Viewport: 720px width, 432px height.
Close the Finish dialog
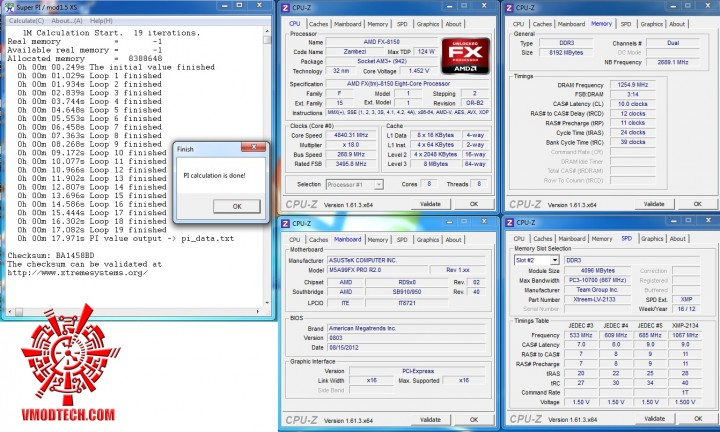253,147
